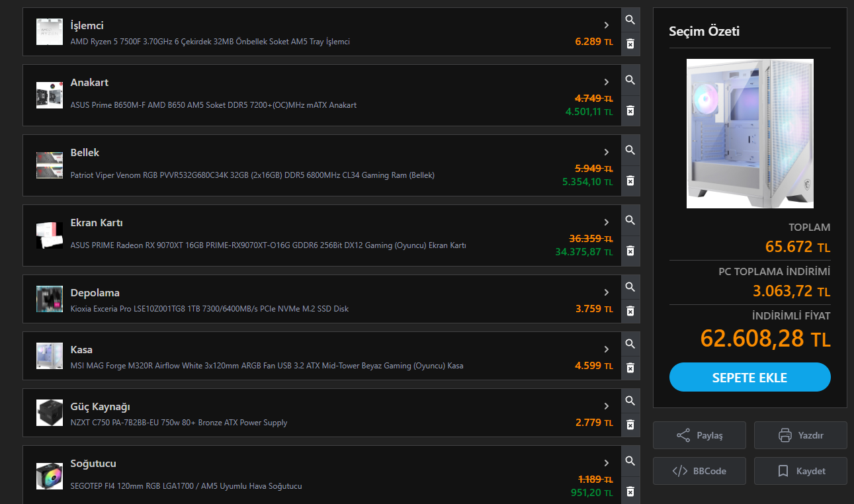Get the BBCode for this build
The image size is (854, 504).
coord(699,471)
